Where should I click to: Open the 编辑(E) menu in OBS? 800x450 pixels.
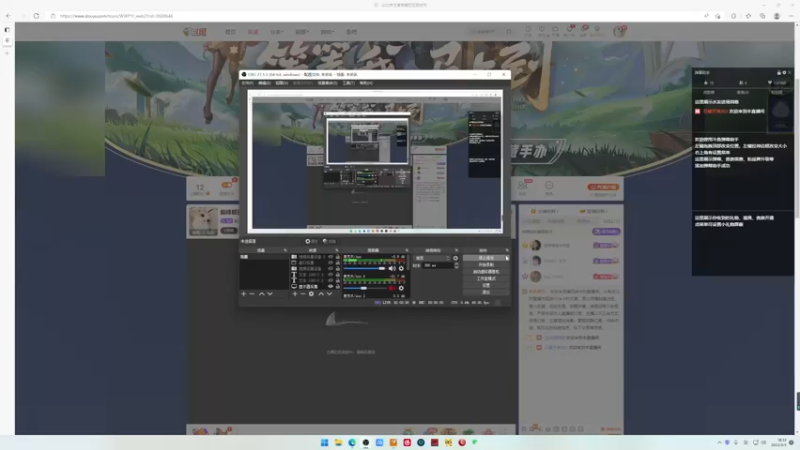pyautogui.click(x=264, y=83)
